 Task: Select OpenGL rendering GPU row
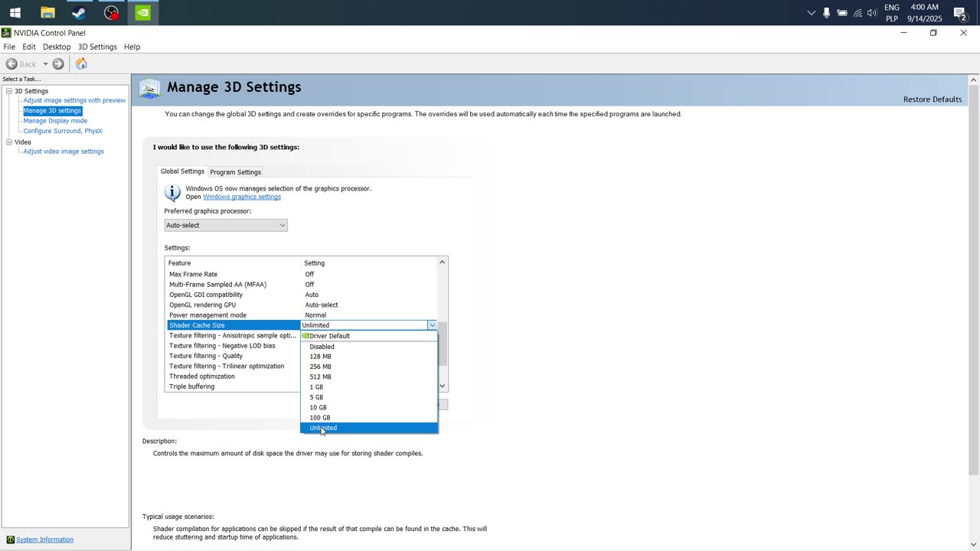302,305
